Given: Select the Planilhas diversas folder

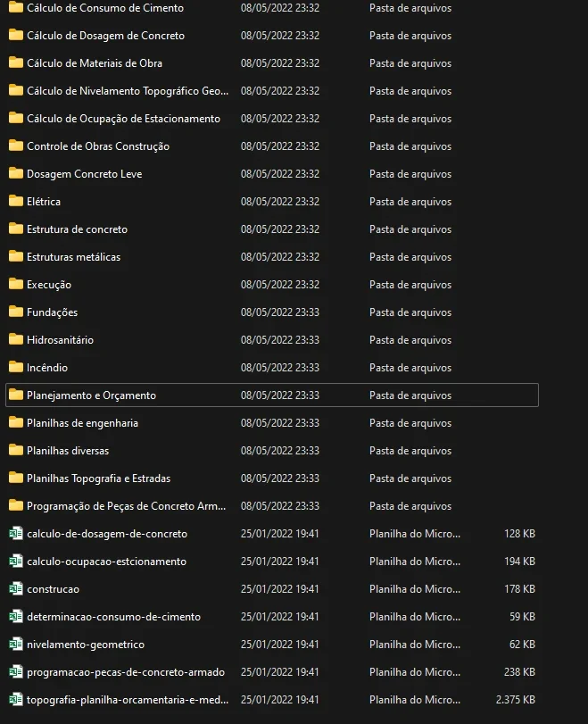Looking at the screenshot, I should tap(272, 451).
